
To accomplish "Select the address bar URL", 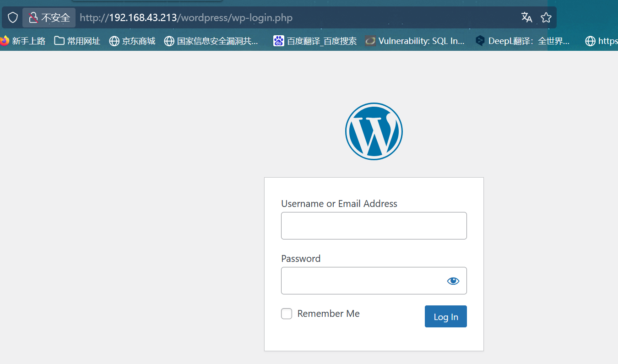I will click(186, 18).
